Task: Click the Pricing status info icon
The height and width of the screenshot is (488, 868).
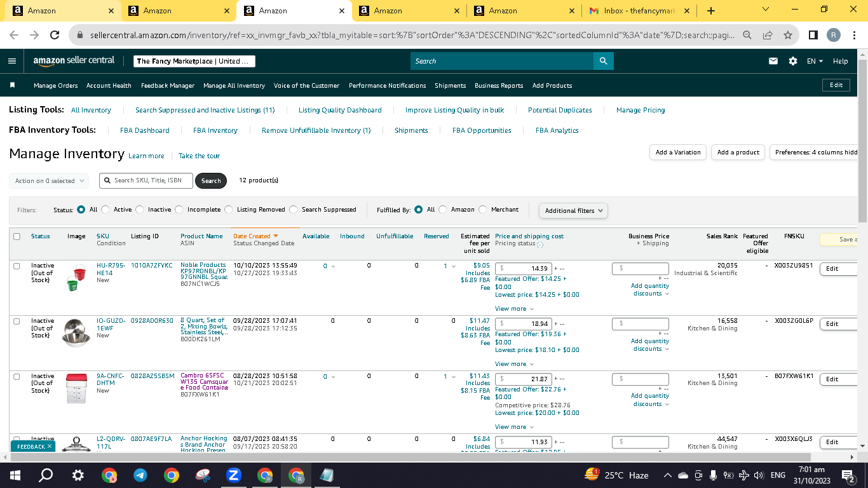Action: [x=540, y=245]
